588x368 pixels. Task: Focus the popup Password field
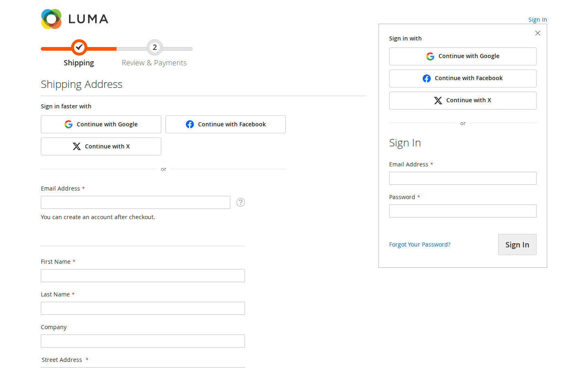[463, 211]
